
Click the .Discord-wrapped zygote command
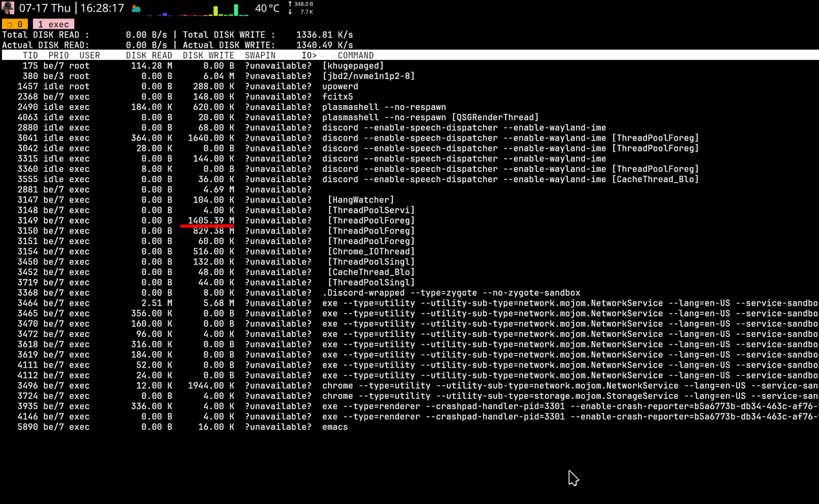pyautogui.click(x=451, y=293)
